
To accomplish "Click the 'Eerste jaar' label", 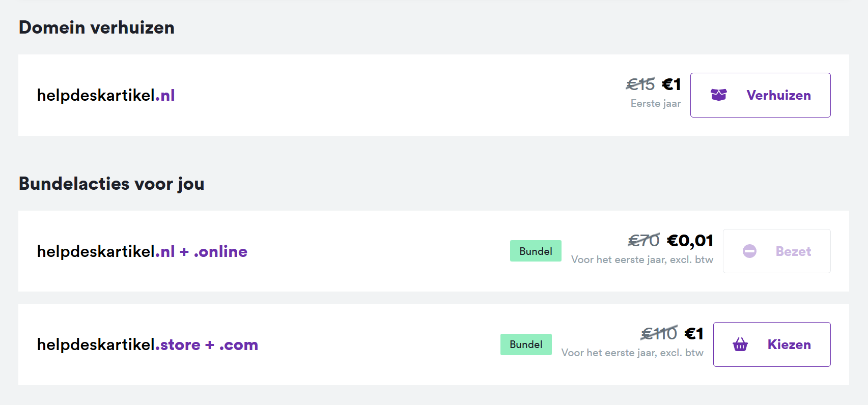I will tap(655, 103).
